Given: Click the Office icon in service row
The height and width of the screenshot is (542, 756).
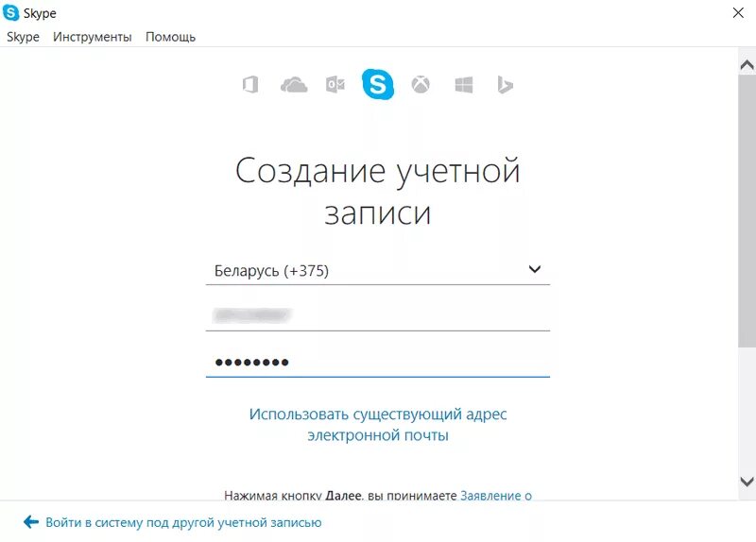Looking at the screenshot, I should (x=250, y=85).
